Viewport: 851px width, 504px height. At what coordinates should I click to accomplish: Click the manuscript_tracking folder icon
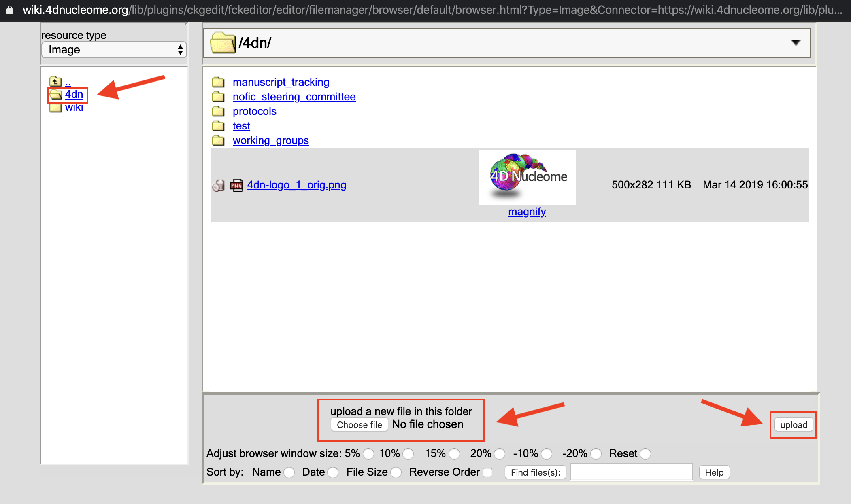[218, 83]
